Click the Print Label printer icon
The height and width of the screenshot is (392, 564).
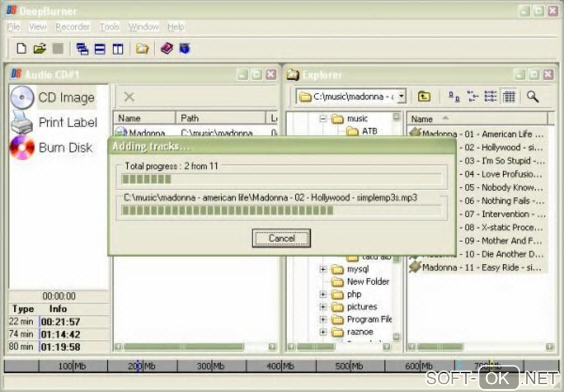pyautogui.click(x=21, y=123)
